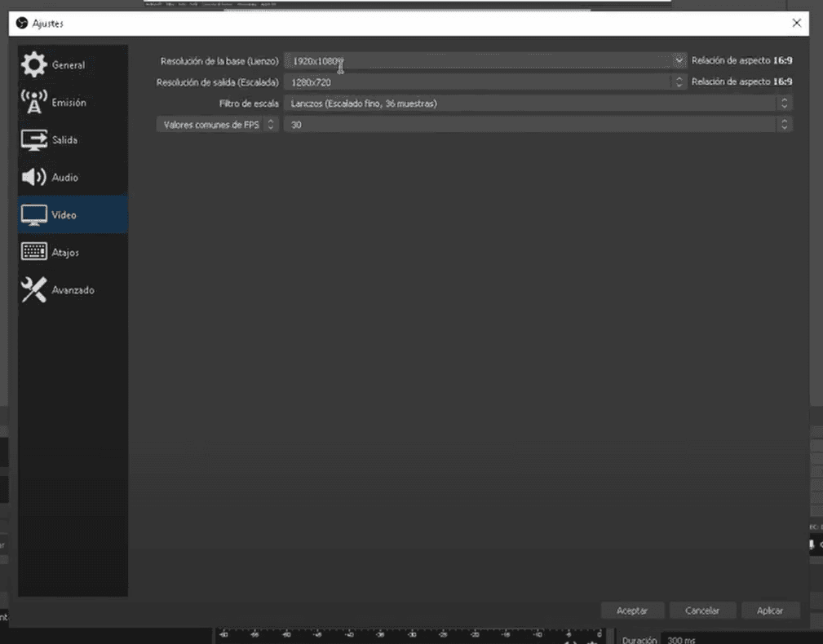
Task: Click the General gear icon
Action: [x=34, y=64]
